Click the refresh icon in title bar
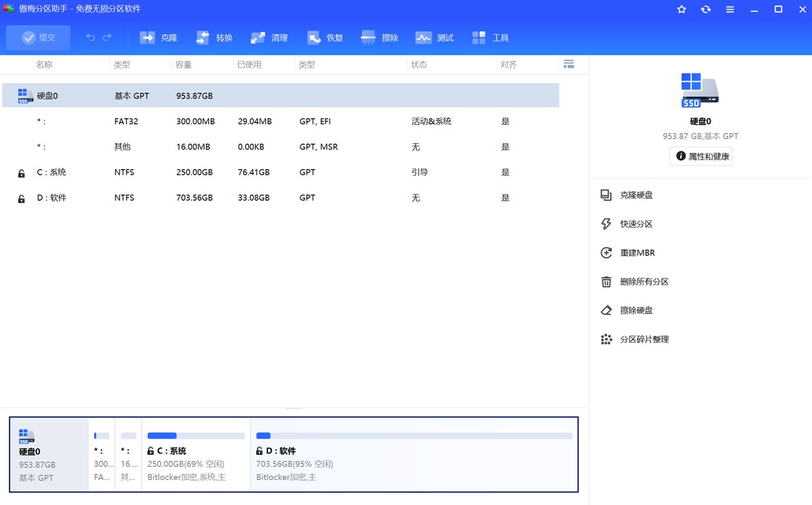Image resolution: width=812 pixels, height=505 pixels. tap(706, 9)
